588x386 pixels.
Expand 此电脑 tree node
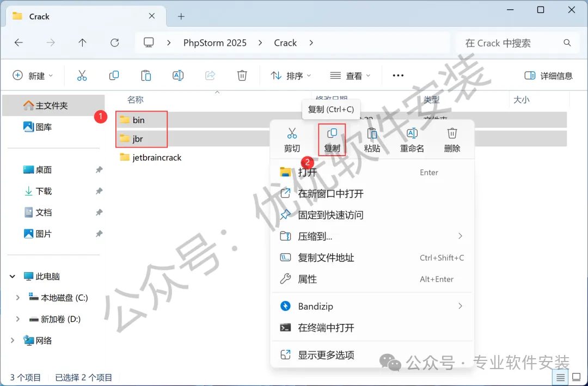(13, 277)
